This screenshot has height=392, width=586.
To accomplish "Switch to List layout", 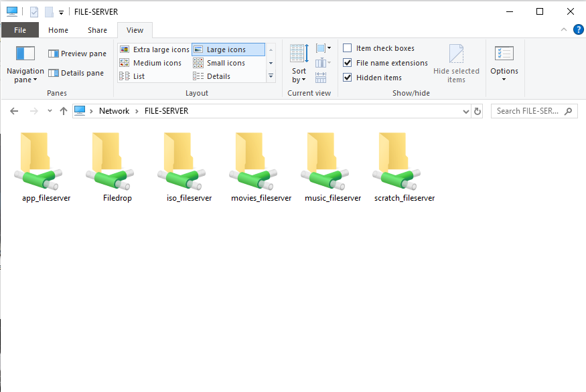I will click(132, 76).
